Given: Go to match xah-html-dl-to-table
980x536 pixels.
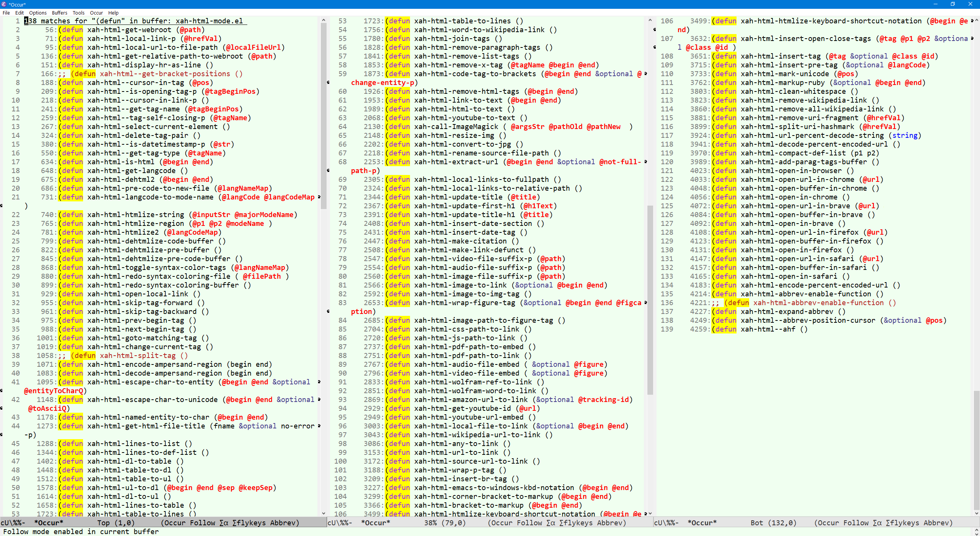Looking at the screenshot, I should [x=129, y=461].
